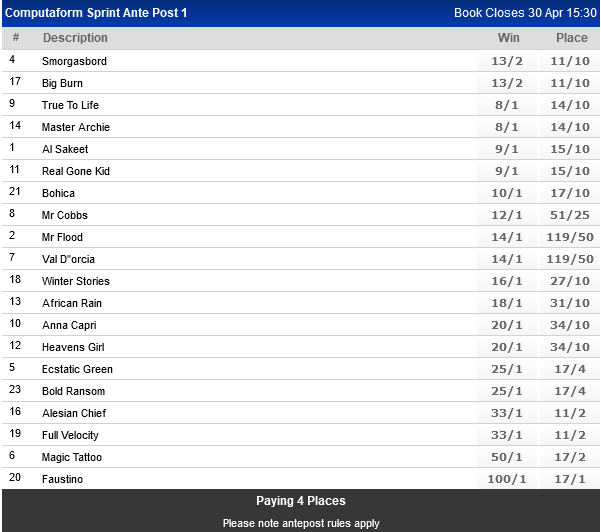Click Magic Tattoo win odds 50/1
This screenshot has width=601, height=532.
pos(508,457)
